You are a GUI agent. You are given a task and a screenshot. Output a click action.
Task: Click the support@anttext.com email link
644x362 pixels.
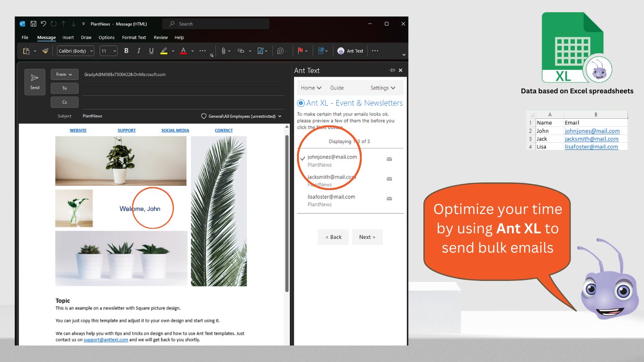(106, 339)
